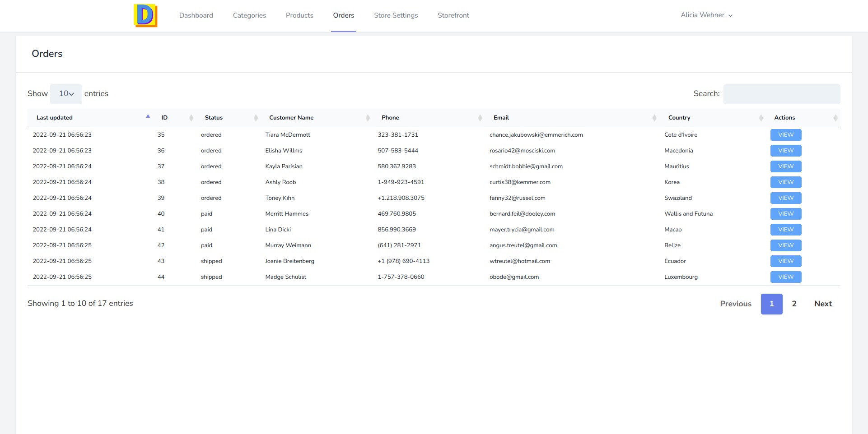The width and height of the screenshot is (868, 434).
Task: View order 35 for Tiara McDermott
Action: click(x=786, y=135)
